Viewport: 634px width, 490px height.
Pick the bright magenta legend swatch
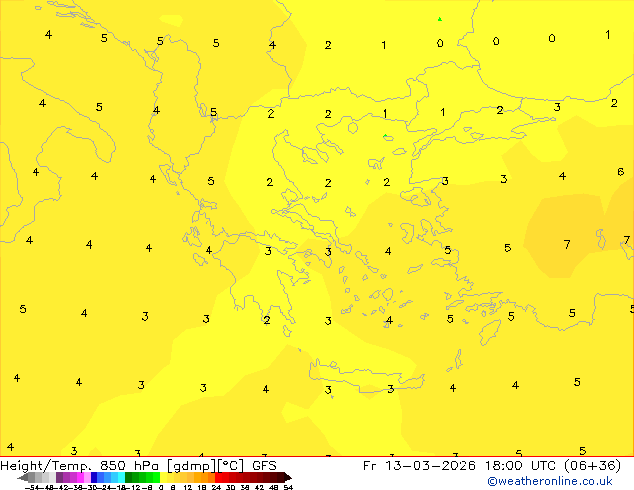[x=80, y=477]
